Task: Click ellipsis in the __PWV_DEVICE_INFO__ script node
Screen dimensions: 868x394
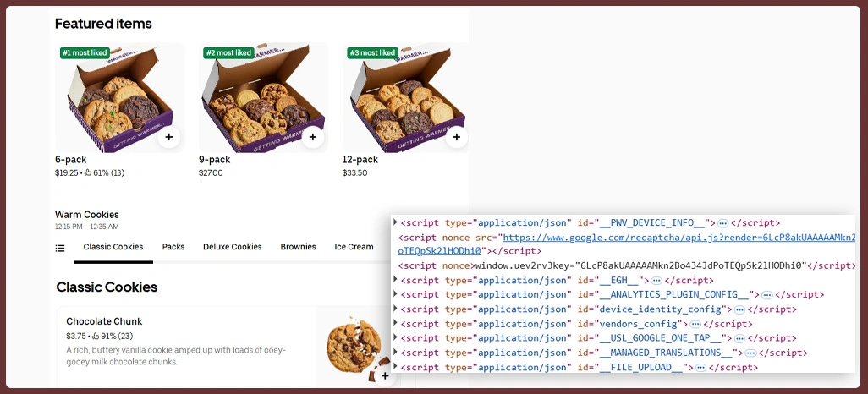Action: click(x=723, y=223)
